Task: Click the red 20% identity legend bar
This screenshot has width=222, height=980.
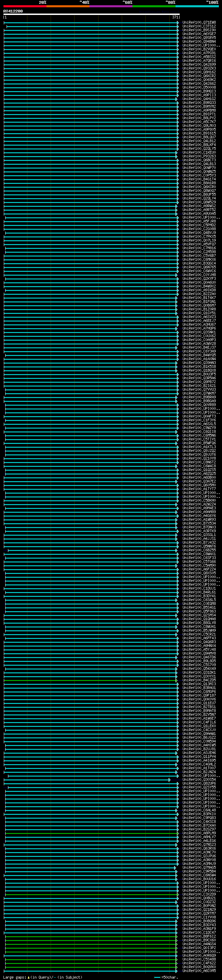Action: pyautogui.click(x=25, y=6)
